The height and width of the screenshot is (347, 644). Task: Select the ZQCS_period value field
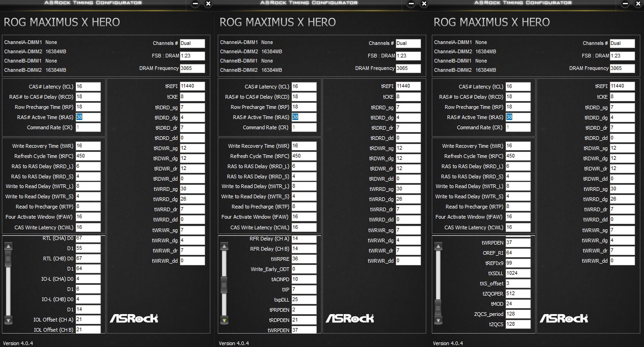pos(518,314)
